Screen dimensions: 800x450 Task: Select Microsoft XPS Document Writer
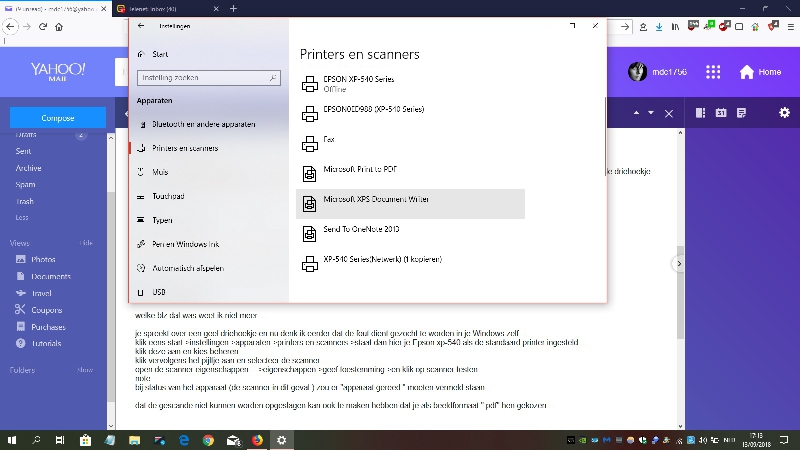tap(410, 204)
